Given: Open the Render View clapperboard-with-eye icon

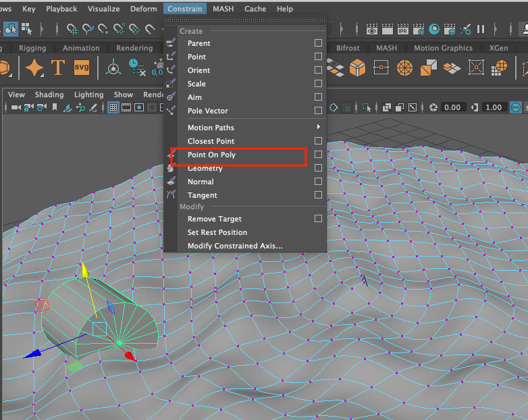Looking at the screenshot, I should [372, 29].
